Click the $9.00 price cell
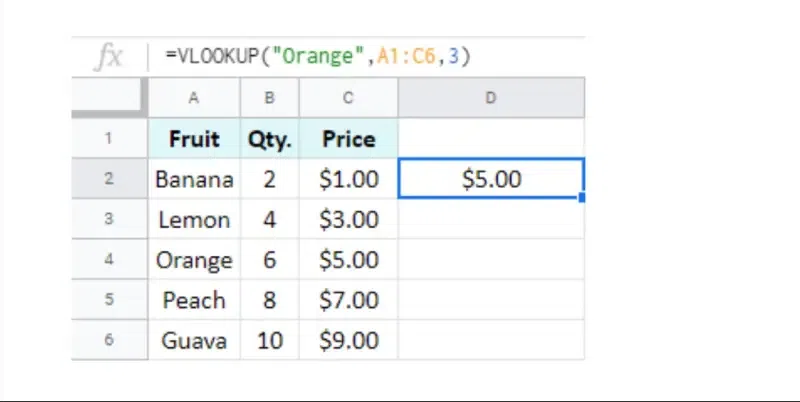Screen dimensions: 800x402 click(x=348, y=341)
